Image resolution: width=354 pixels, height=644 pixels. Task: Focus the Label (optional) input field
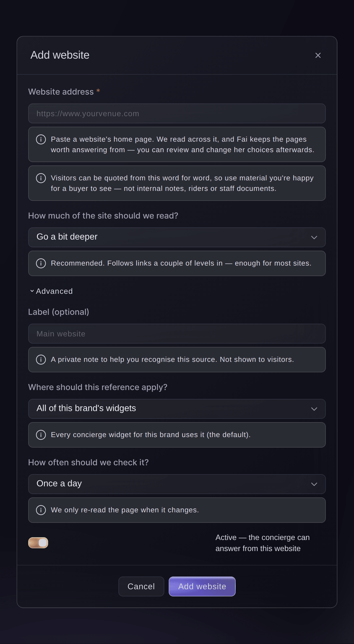point(177,334)
